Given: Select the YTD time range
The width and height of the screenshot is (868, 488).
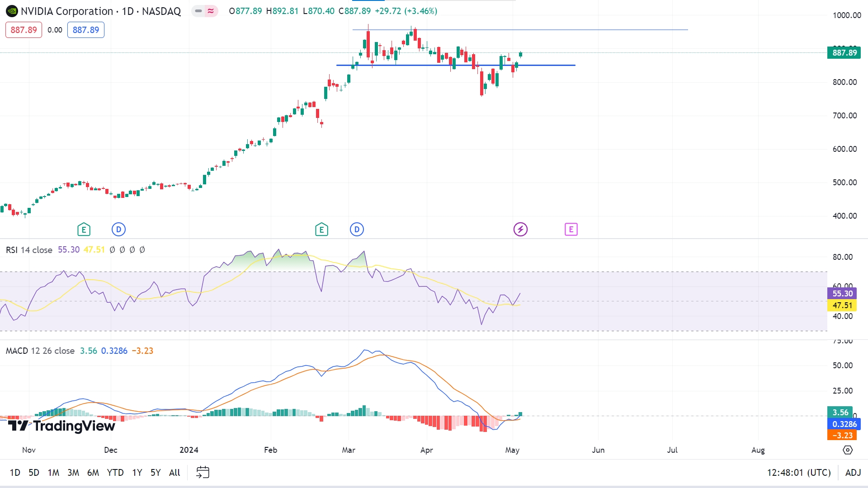Looking at the screenshot, I should [115, 473].
